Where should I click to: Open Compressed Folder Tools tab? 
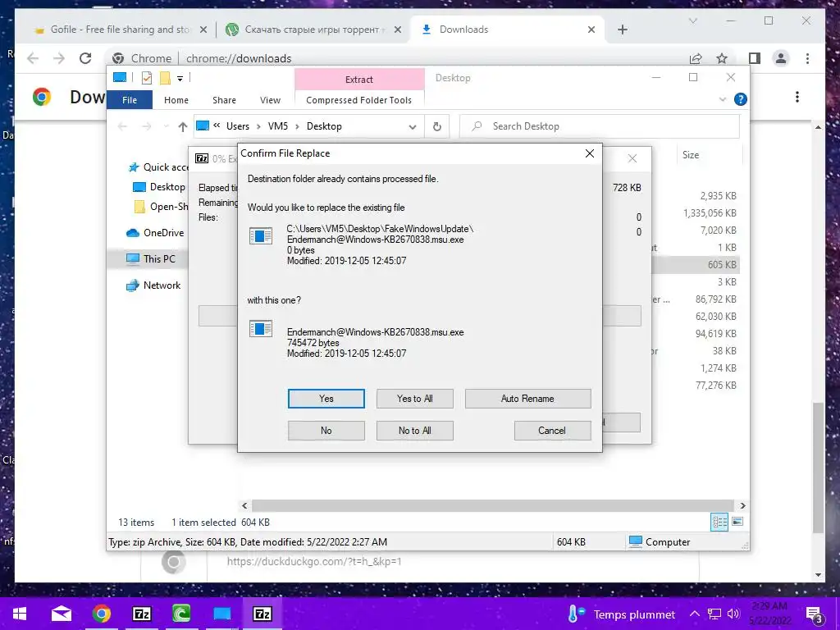tap(359, 100)
